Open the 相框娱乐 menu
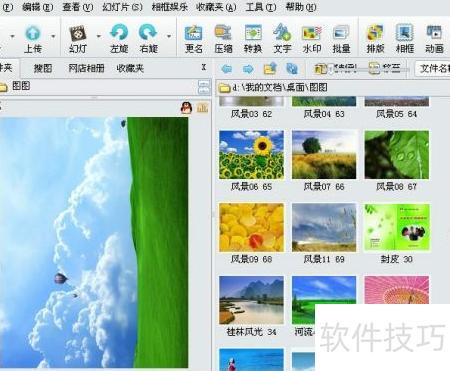 pyautogui.click(x=169, y=7)
